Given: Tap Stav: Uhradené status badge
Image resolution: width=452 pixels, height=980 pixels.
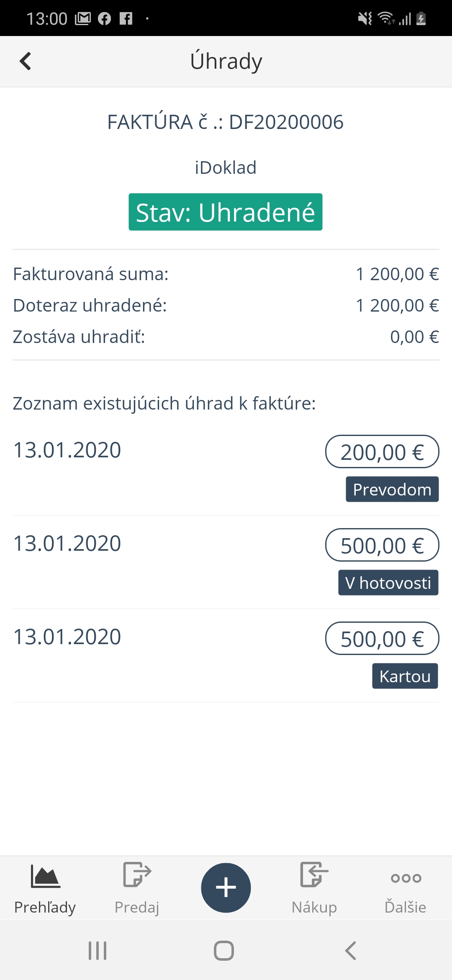Looking at the screenshot, I should [225, 212].
